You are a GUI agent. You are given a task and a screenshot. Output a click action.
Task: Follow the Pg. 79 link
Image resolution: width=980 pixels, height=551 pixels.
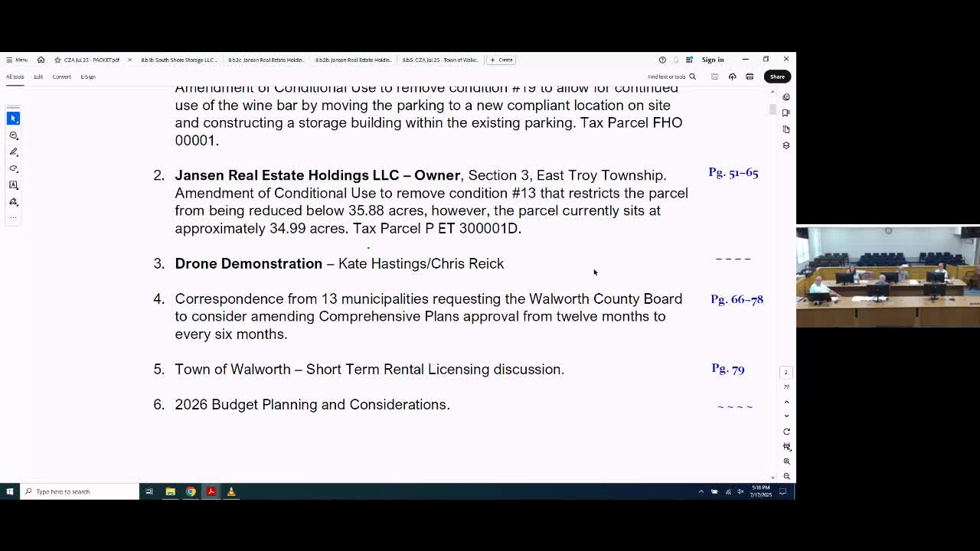(x=728, y=370)
